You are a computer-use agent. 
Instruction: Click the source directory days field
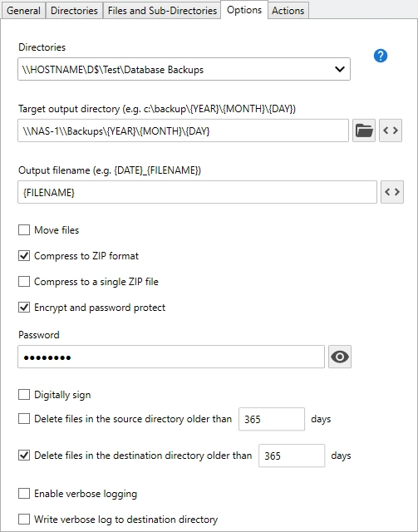pyautogui.click(x=272, y=419)
